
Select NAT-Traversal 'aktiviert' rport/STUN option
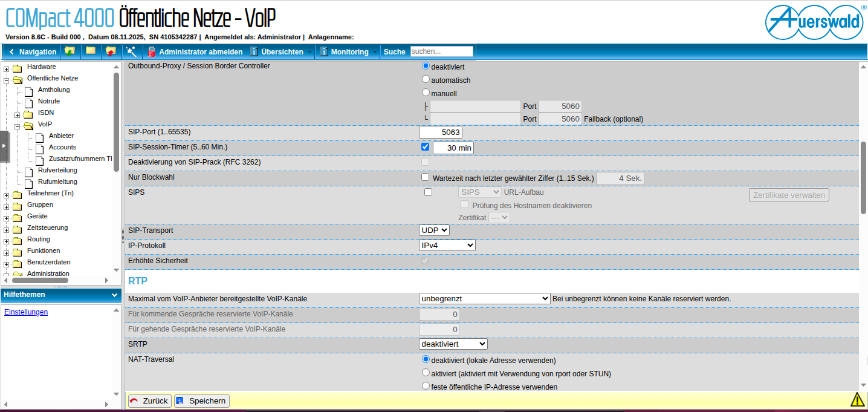pos(426,373)
